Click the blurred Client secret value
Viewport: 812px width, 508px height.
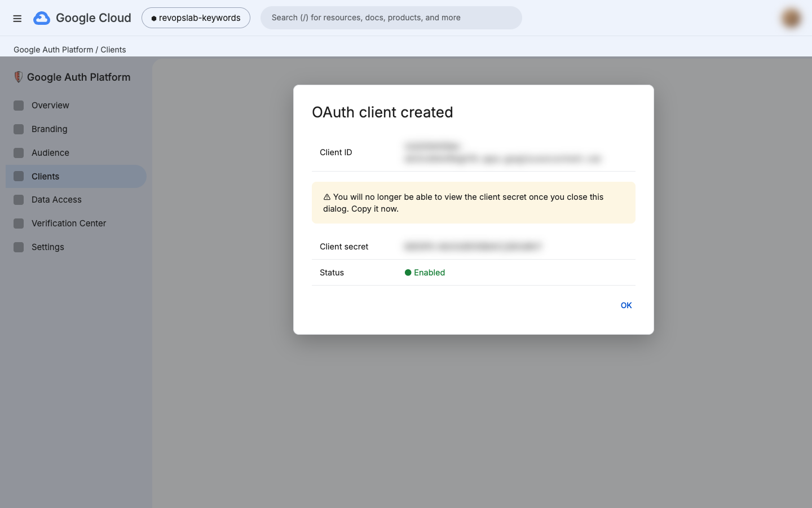tap(473, 246)
